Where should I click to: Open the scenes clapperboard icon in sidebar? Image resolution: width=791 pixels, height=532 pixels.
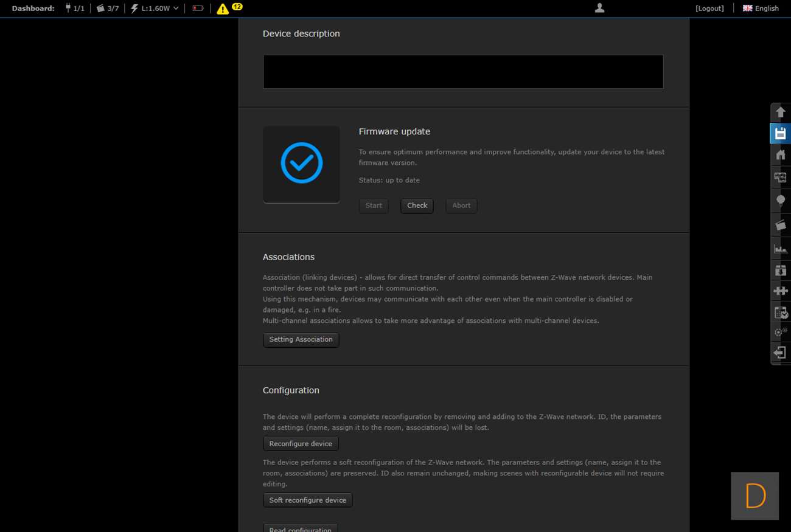pos(780,225)
